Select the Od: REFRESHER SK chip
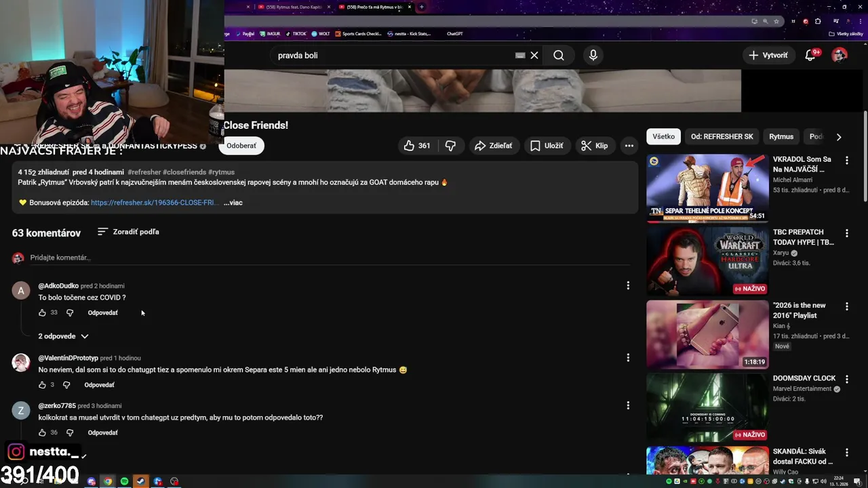Viewport: 868px width, 488px height. 722,136
